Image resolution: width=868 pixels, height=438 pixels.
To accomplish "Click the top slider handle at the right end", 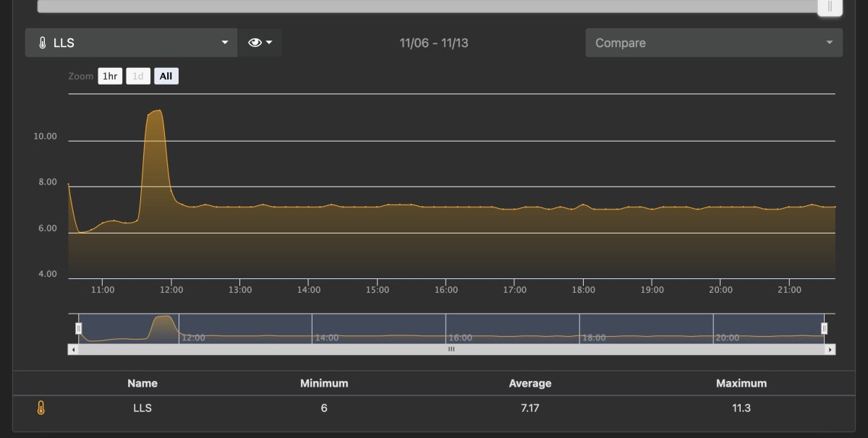I will point(830,7).
